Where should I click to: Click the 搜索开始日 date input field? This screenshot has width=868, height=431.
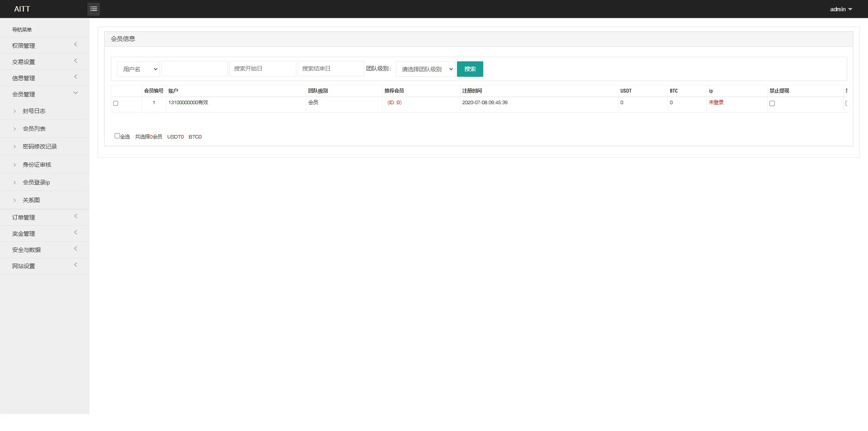263,69
